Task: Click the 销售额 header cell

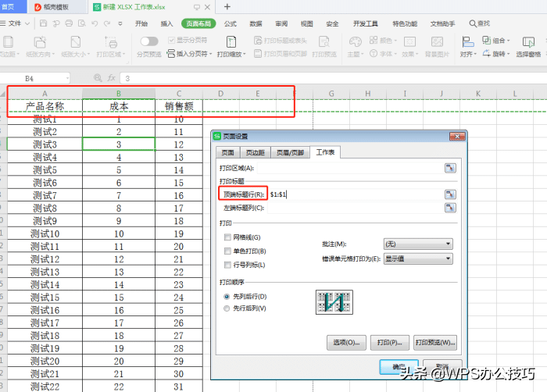Action: (179, 106)
